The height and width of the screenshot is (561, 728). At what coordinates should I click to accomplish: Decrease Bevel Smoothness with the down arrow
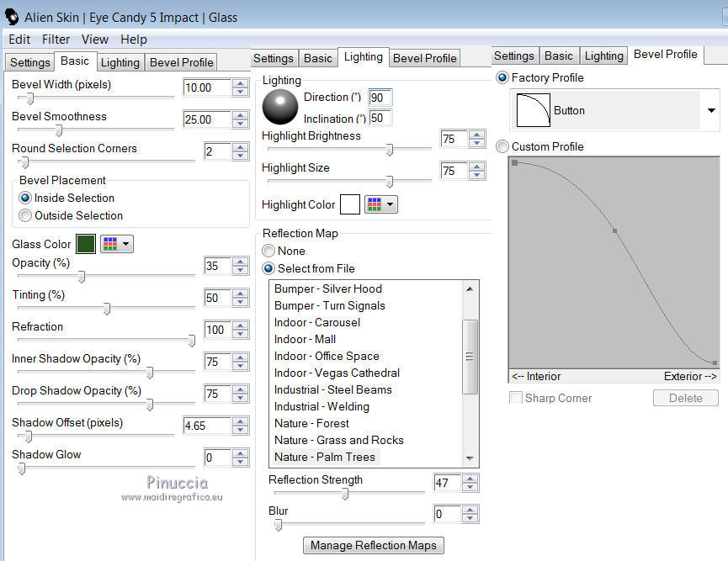point(240,124)
